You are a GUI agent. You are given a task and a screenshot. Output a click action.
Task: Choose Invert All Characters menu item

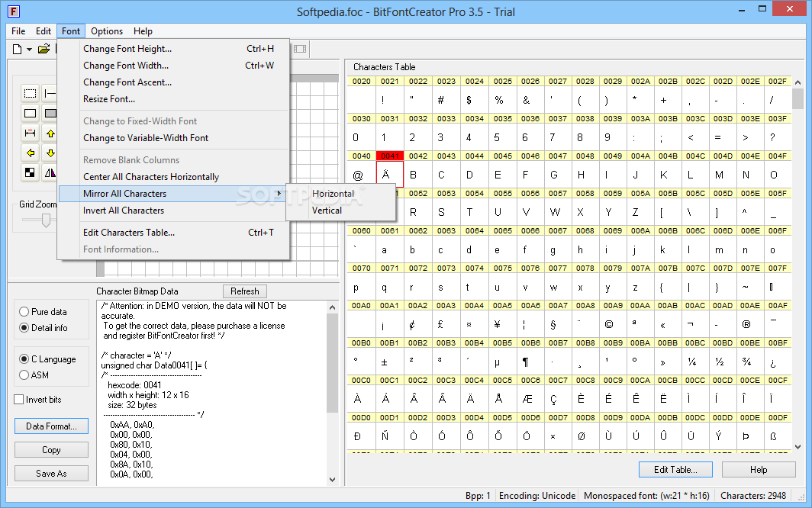pyautogui.click(x=173, y=211)
